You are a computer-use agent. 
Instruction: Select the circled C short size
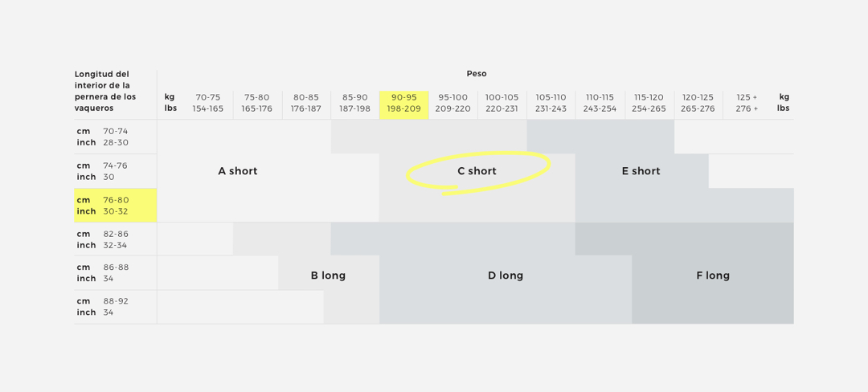[x=477, y=171]
